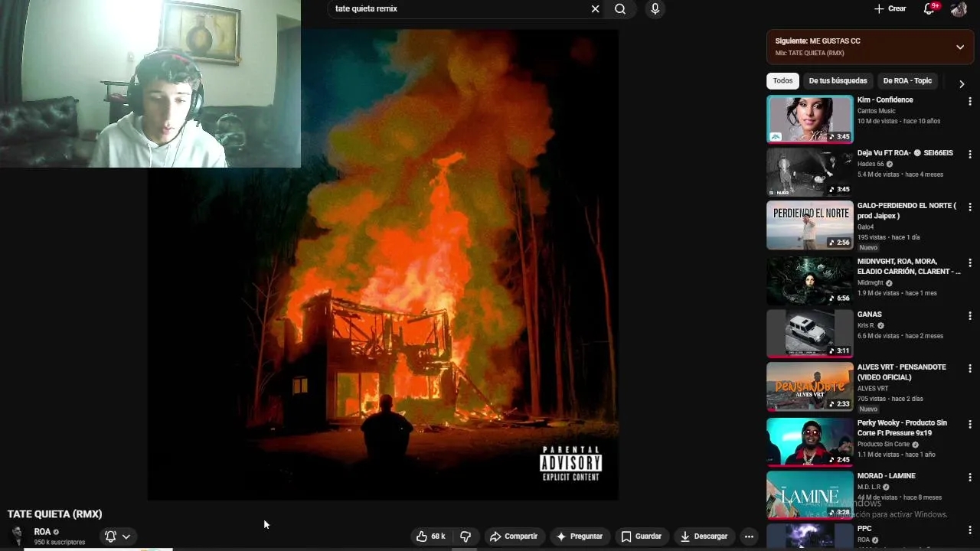Open account avatar menu
The width and height of the screenshot is (980, 551).
(959, 9)
